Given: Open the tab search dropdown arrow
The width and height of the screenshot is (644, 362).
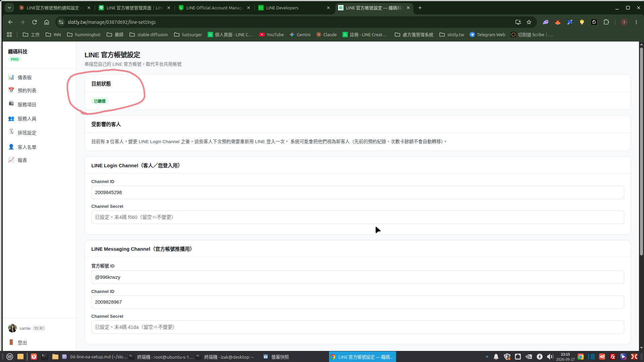Looking at the screenshot, I should (9, 8).
